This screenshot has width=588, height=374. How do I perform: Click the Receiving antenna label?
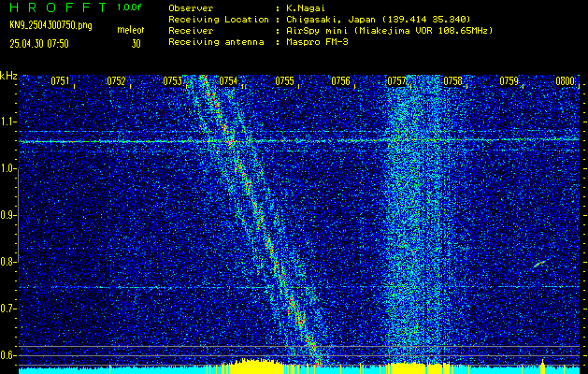216,42
